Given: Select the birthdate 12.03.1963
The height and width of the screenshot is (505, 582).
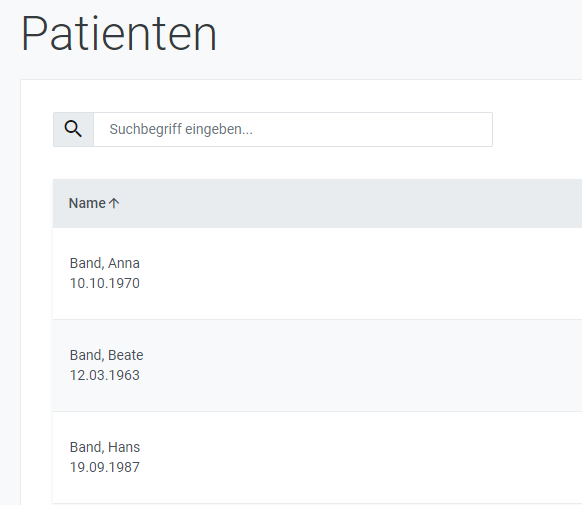Looking at the screenshot, I should point(105,375).
